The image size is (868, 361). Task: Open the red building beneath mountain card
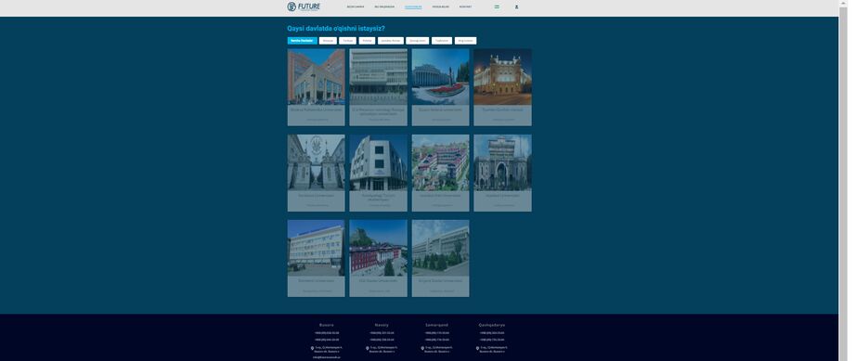(x=378, y=259)
